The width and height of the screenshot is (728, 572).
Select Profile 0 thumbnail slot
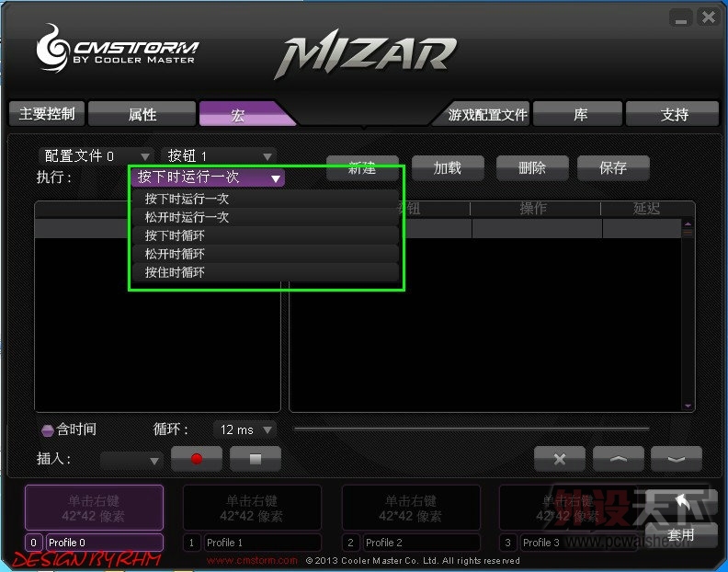tap(95, 508)
